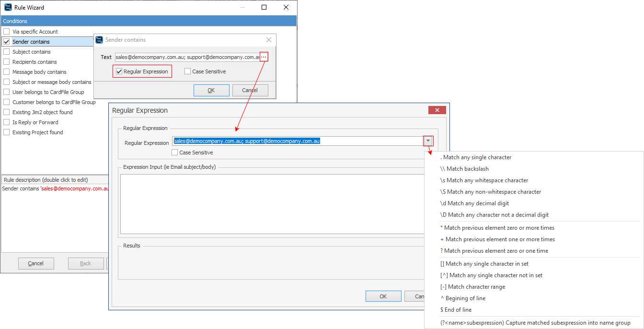The height and width of the screenshot is (329, 644).
Task: Choose '\d Match any decimal digit' option
Action: (x=474, y=203)
